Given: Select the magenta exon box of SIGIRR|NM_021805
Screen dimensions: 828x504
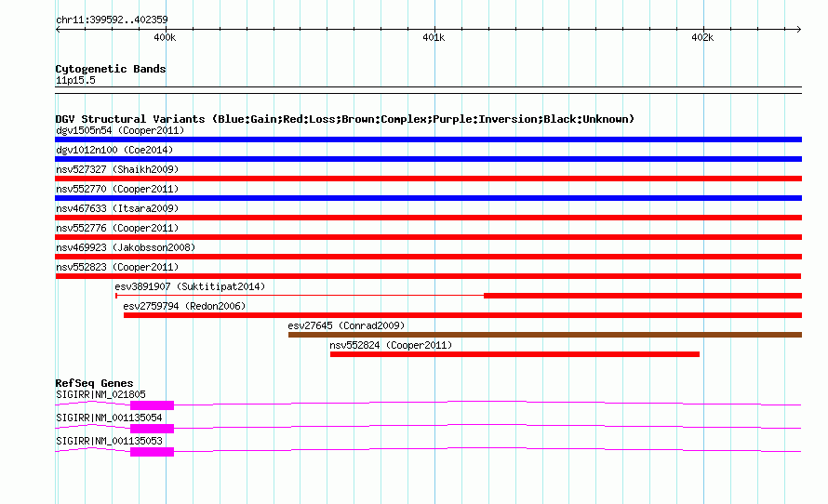Looking at the screenshot, I should point(152,405).
